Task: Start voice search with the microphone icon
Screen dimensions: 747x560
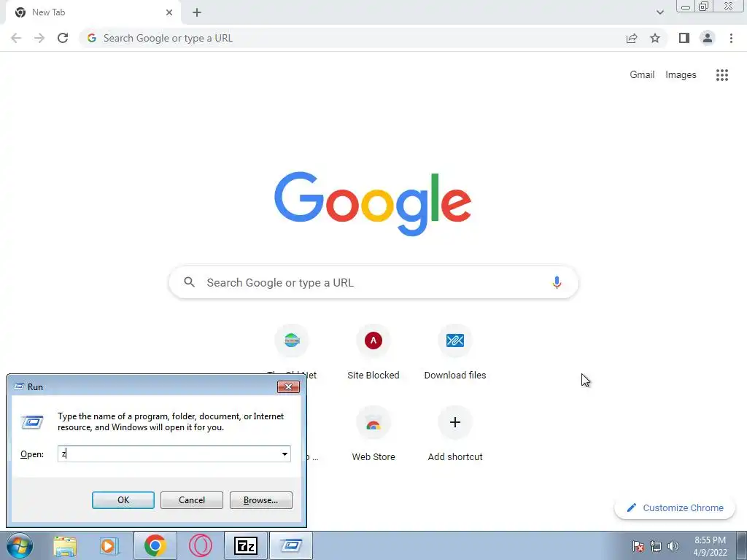Action: pyautogui.click(x=557, y=282)
